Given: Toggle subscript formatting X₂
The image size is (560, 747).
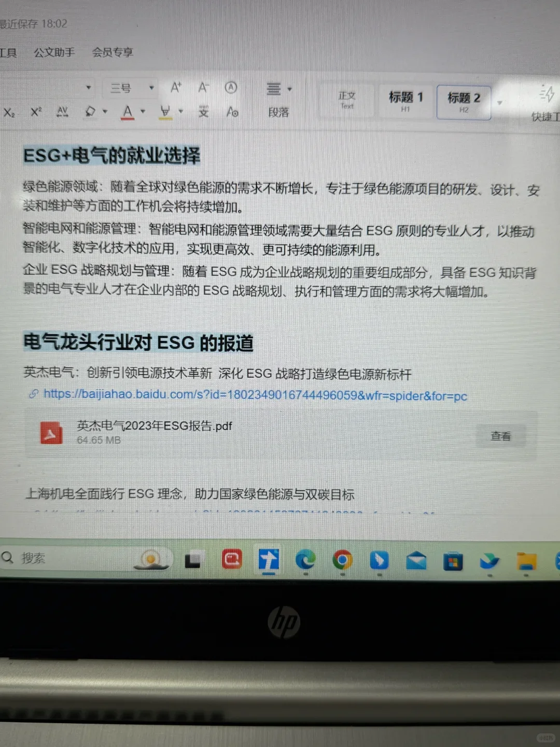Looking at the screenshot, I should pos(9,113).
